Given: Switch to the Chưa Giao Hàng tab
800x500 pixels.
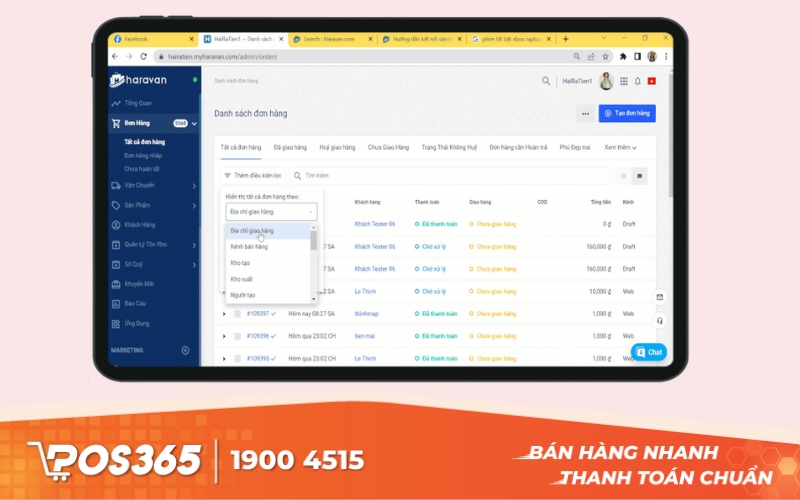Looking at the screenshot, I should tap(388, 147).
